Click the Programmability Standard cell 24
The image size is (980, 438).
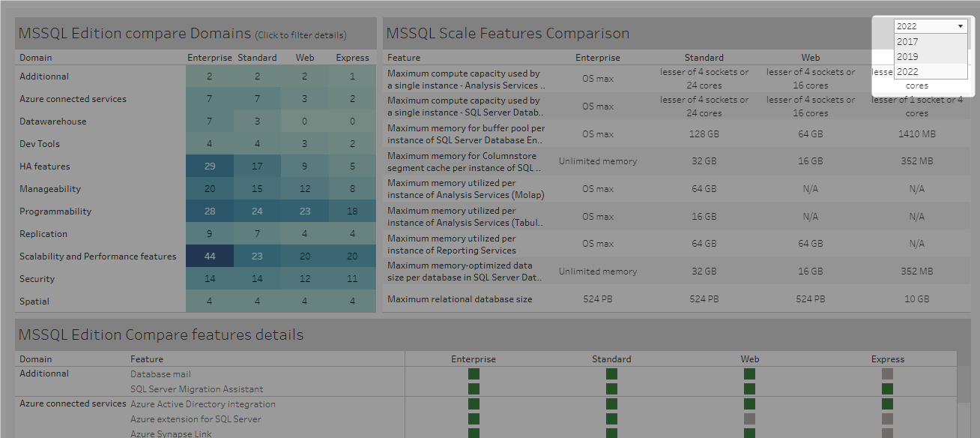pyautogui.click(x=257, y=211)
